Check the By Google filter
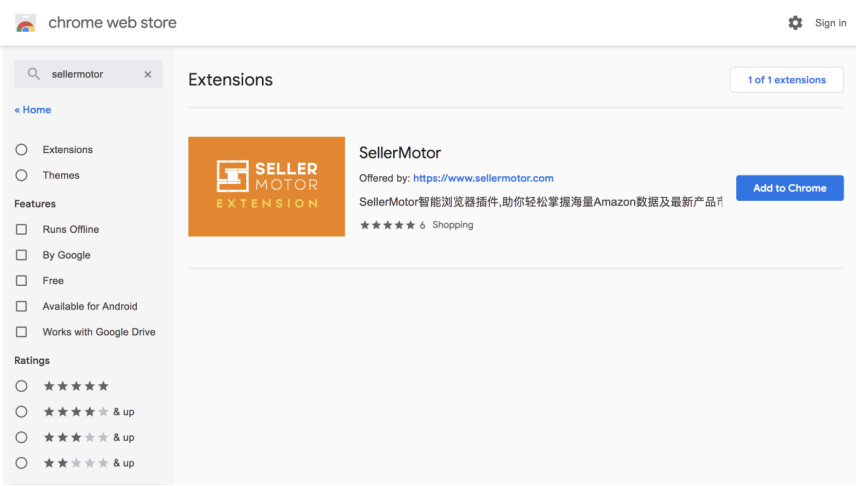The image size is (856, 486). coord(21,255)
